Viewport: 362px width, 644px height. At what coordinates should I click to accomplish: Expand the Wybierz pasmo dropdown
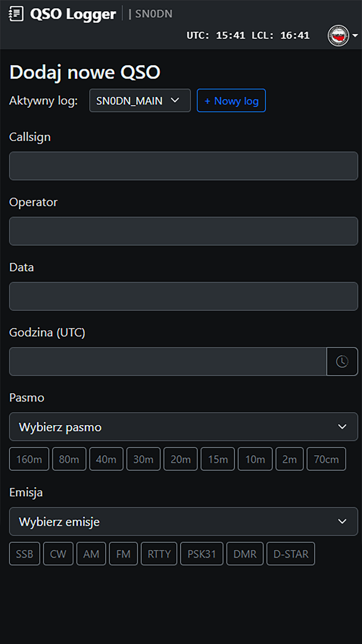183,427
